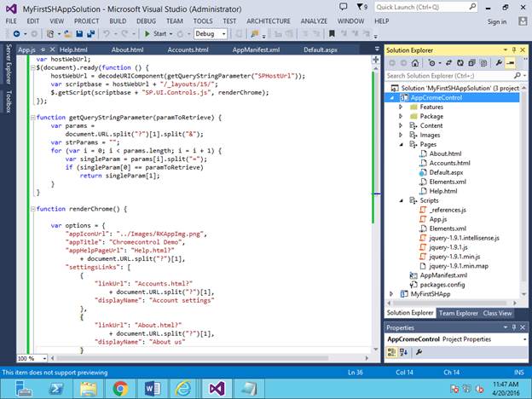This screenshot has width=532, height=399.
Task: Open the DEBUG menu
Action: [147, 21]
